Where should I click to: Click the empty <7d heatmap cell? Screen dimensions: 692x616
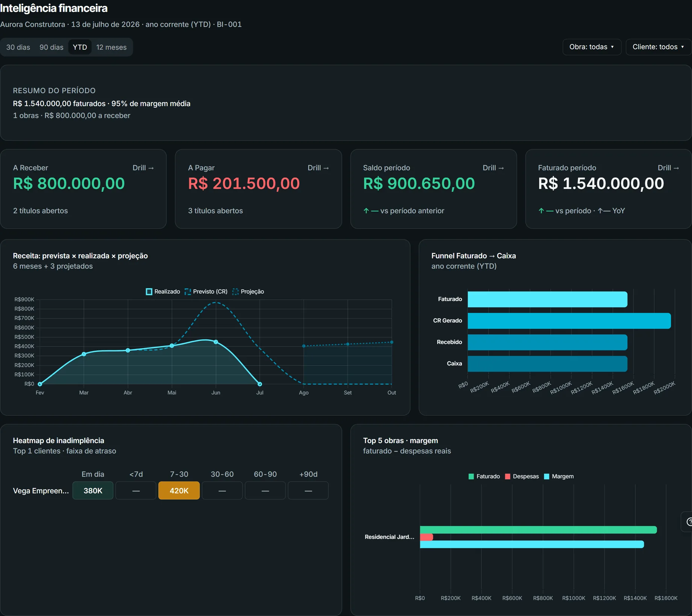click(x=136, y=490)
